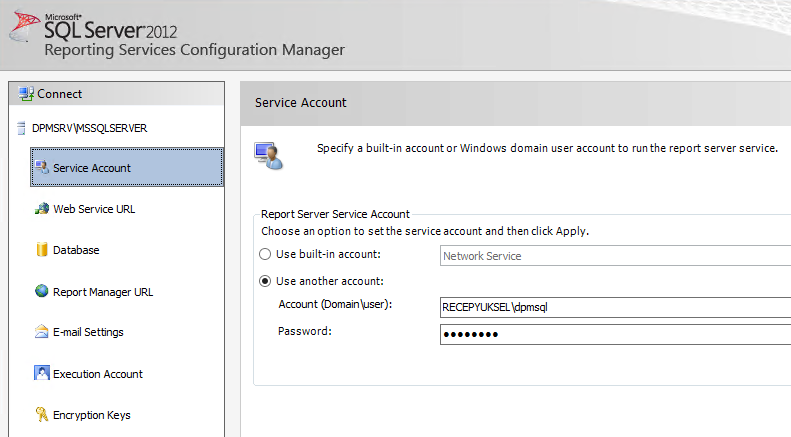Viewport: 791px width, 437px height.
Task: Click the yellow Database cylinder icon
Action: pyautogui.click(x=42, y=249)
